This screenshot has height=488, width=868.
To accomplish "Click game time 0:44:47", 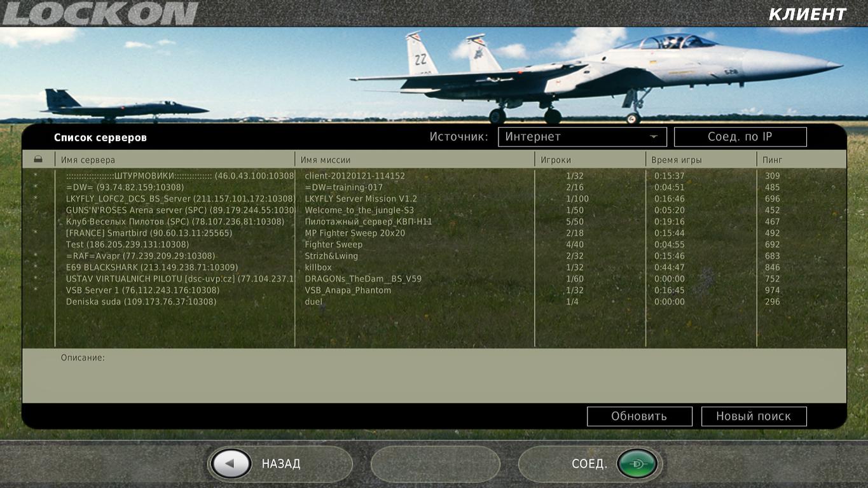I will [670, 268].
